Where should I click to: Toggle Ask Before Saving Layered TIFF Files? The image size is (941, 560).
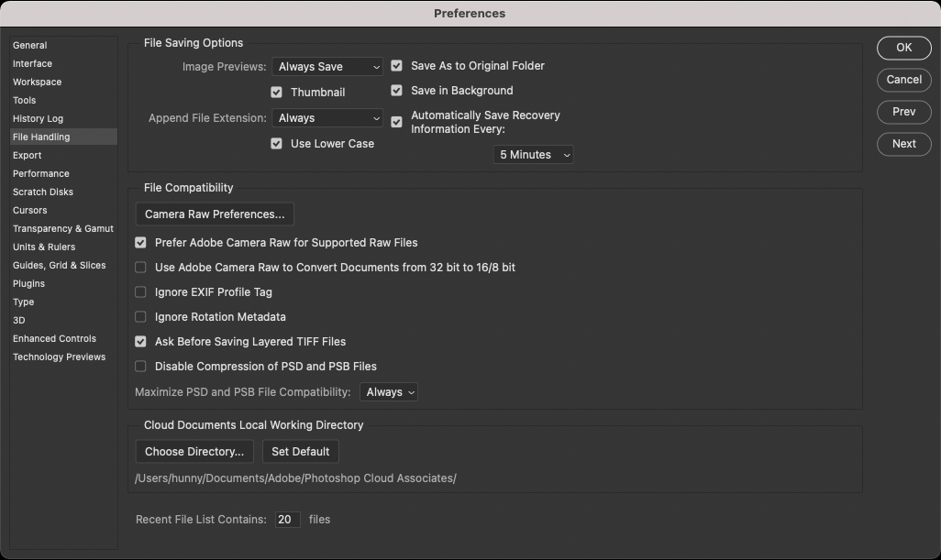(140, 342)
